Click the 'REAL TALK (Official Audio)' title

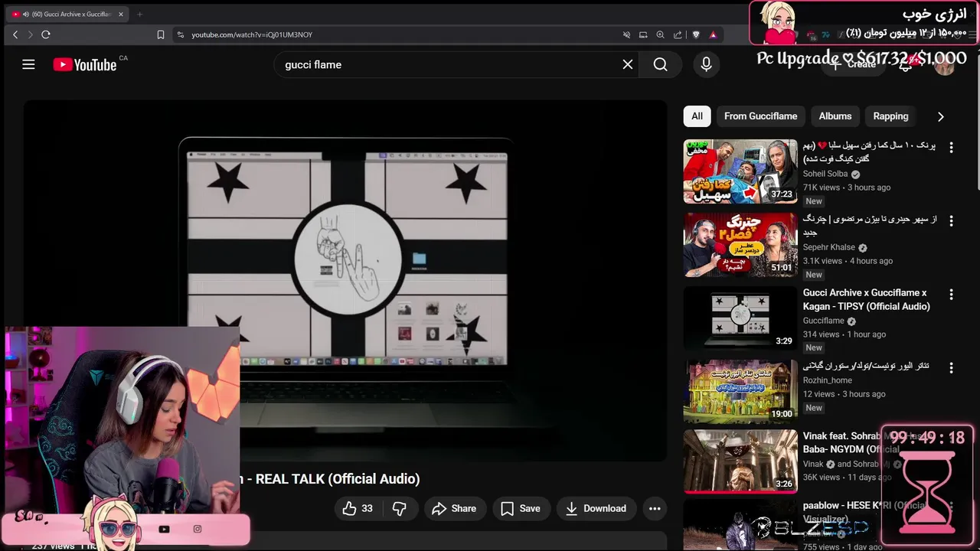[338, 479]
